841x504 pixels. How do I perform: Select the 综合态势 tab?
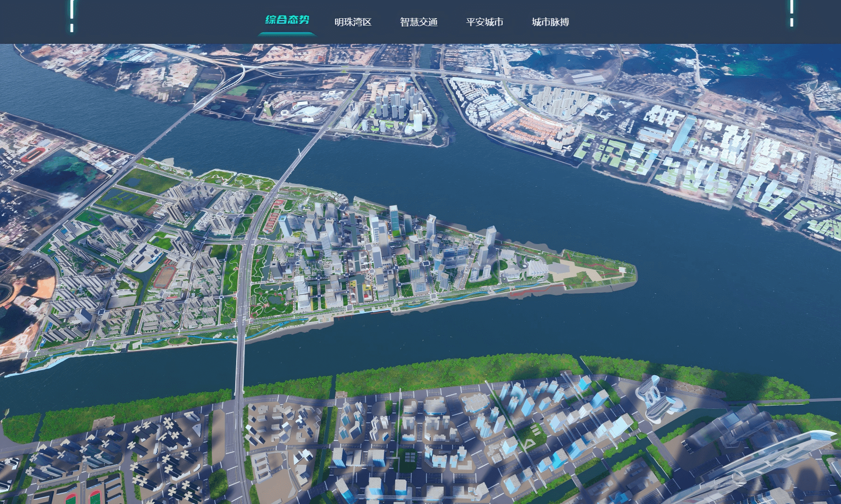pyautogui.click(x=287, y=20)
